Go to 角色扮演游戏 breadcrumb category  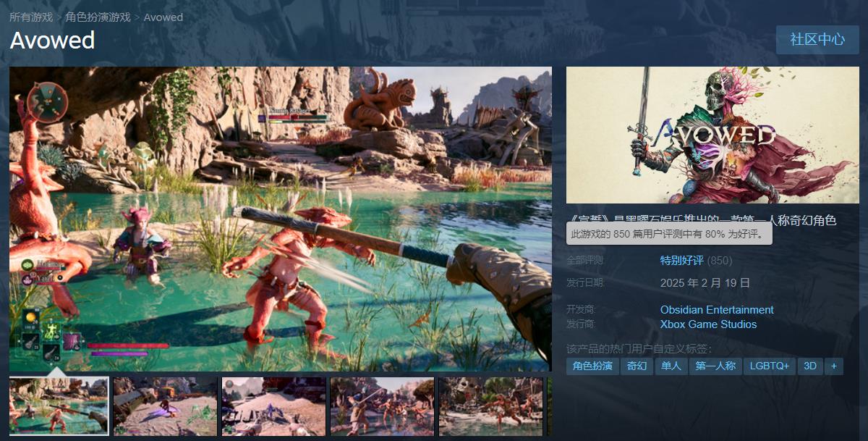point(98,17)
